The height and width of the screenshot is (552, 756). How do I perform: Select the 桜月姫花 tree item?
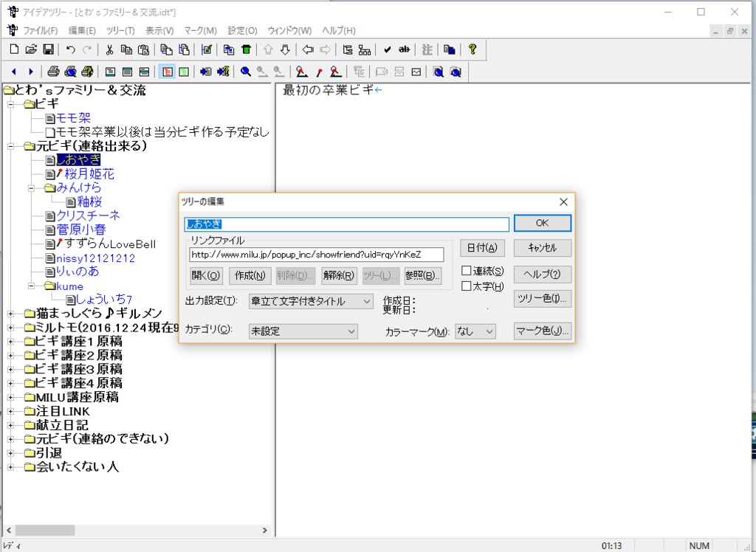(89, 173)
